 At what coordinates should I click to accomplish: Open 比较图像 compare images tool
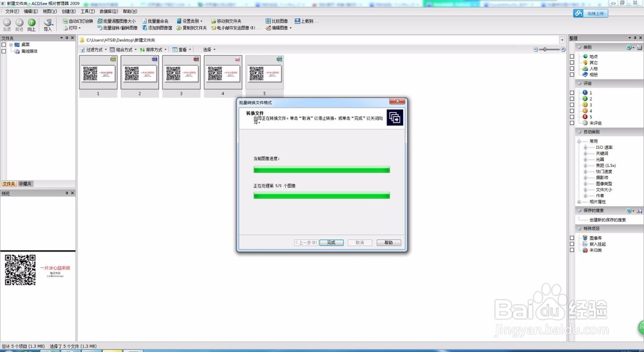pyautogui.click(x=276, y=21)
